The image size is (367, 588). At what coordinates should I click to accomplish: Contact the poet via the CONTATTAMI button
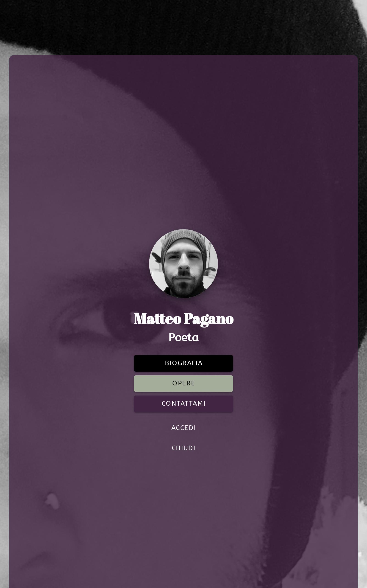[183, 404]
